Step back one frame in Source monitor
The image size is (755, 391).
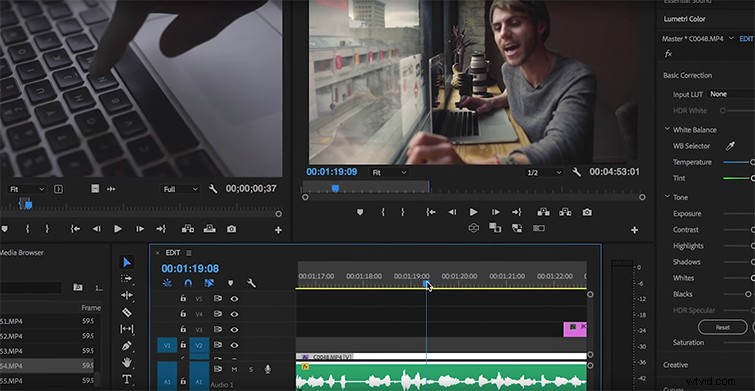click(97, 229)
